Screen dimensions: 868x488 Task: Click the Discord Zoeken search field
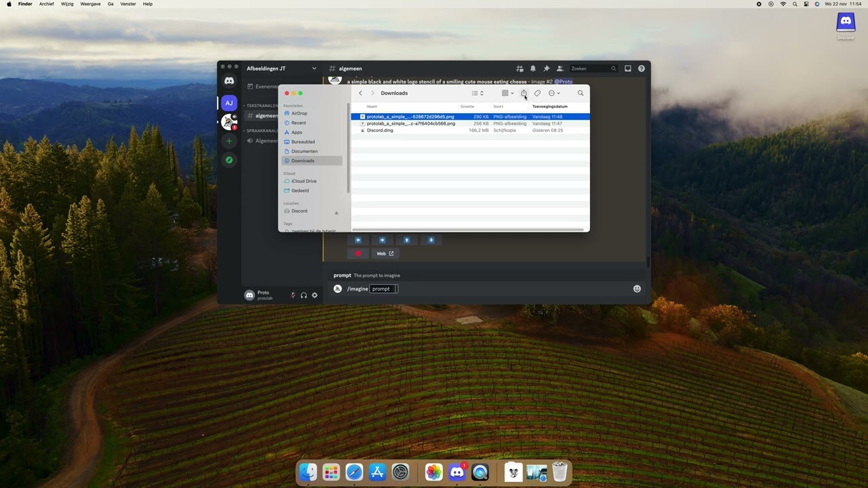tap(593, 68)
